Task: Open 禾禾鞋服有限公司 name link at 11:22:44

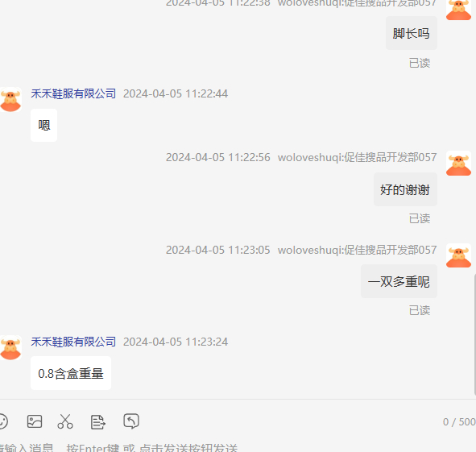Action: click(73, 93)
